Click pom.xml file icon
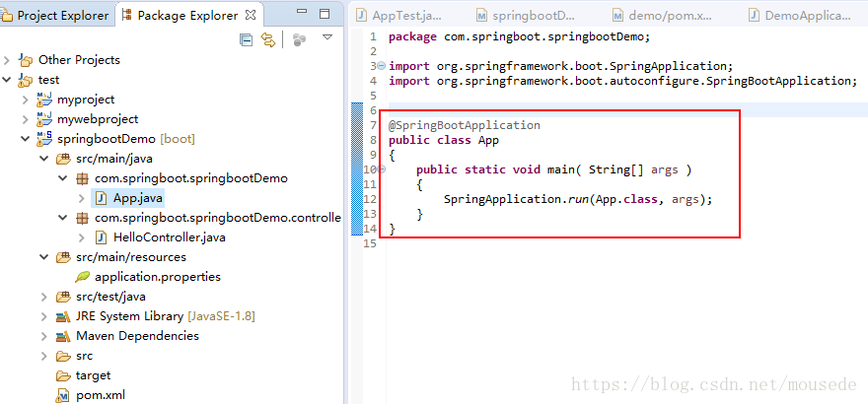868x404 pixels. [63, 396]
